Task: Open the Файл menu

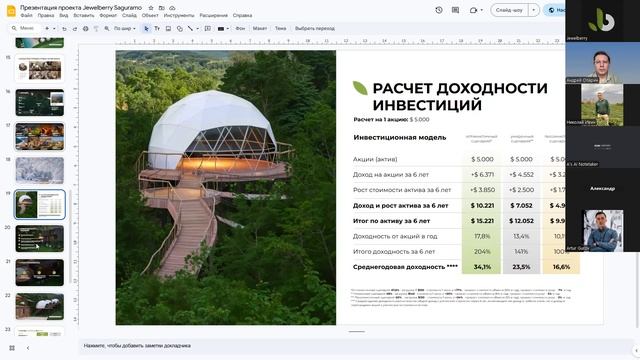Action: point(27,16)
